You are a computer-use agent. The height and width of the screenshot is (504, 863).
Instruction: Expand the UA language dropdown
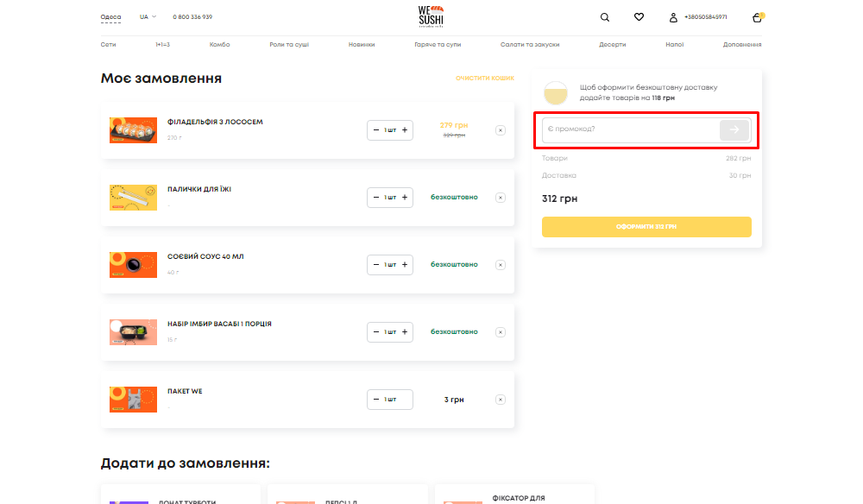148,17
